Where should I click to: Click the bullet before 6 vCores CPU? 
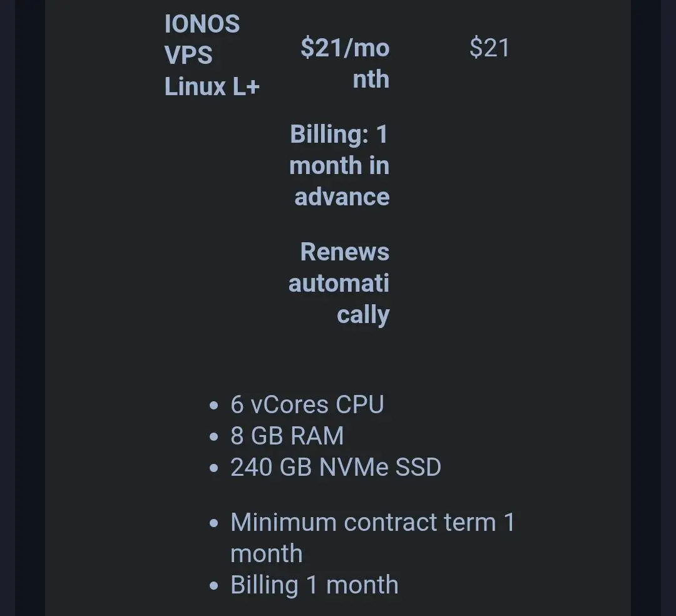tap(214, 406)
